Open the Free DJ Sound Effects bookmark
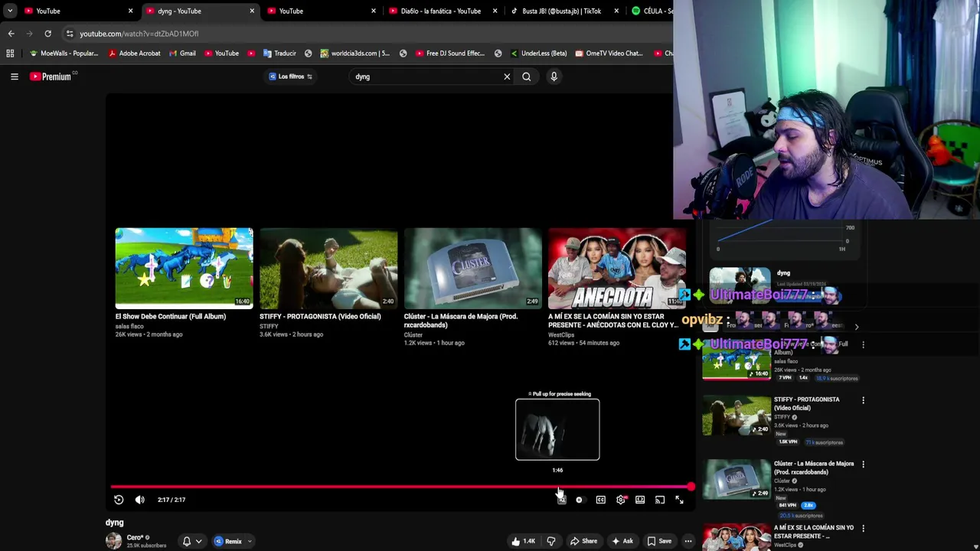Image resolution: width=980 pixels, height=551 pixels. point(449,54)
